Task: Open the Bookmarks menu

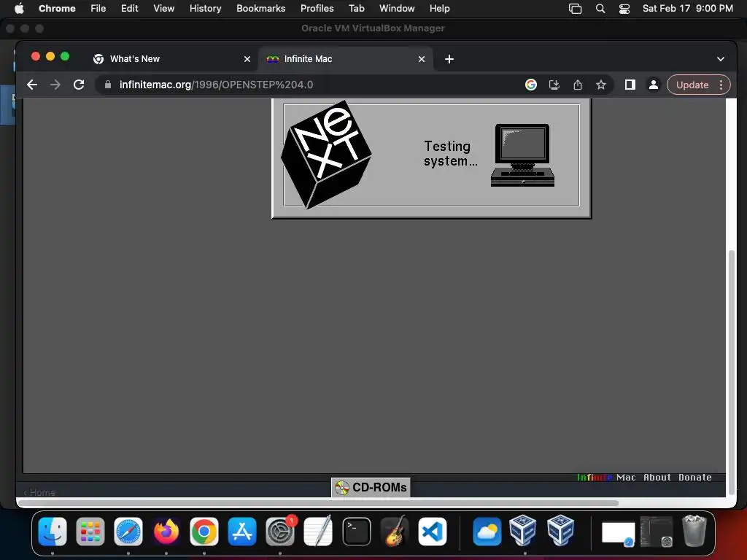Action: [x=260, y=8]
